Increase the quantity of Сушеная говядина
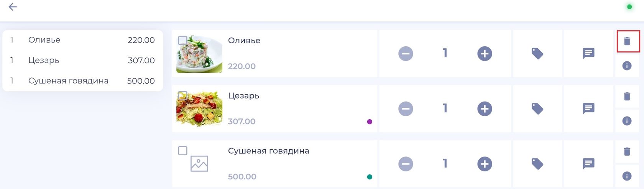 485,164
